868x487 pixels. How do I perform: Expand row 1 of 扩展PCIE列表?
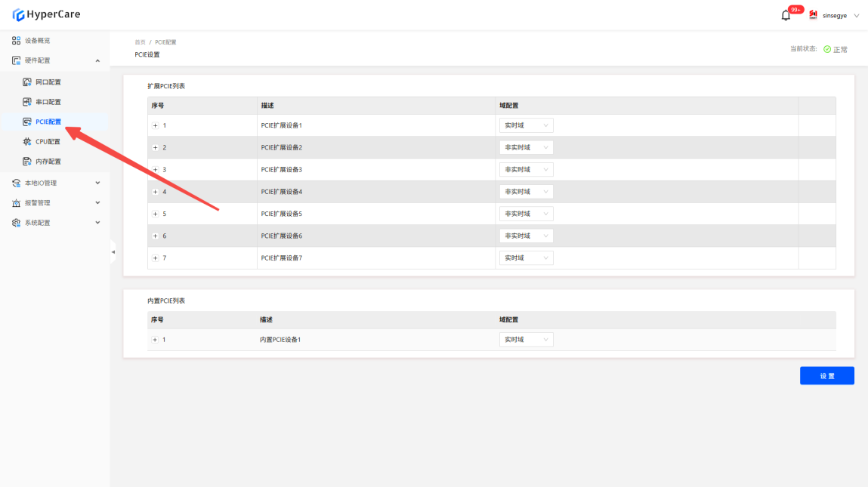156,125
